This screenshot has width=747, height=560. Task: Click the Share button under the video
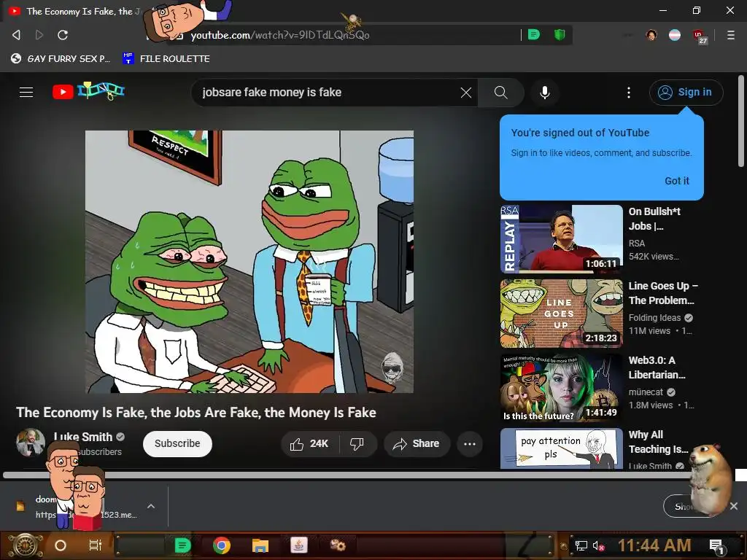coord(417,444)
